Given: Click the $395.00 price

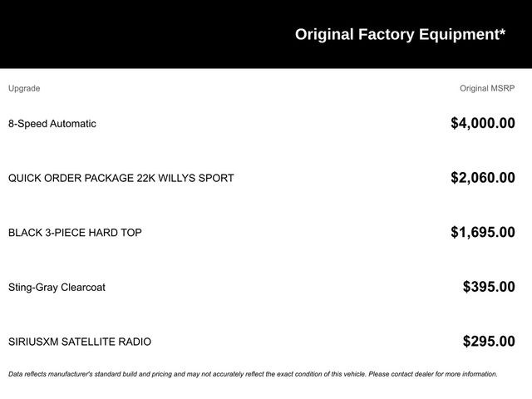Looking at the screenshot, I should (x=489, y=288).
